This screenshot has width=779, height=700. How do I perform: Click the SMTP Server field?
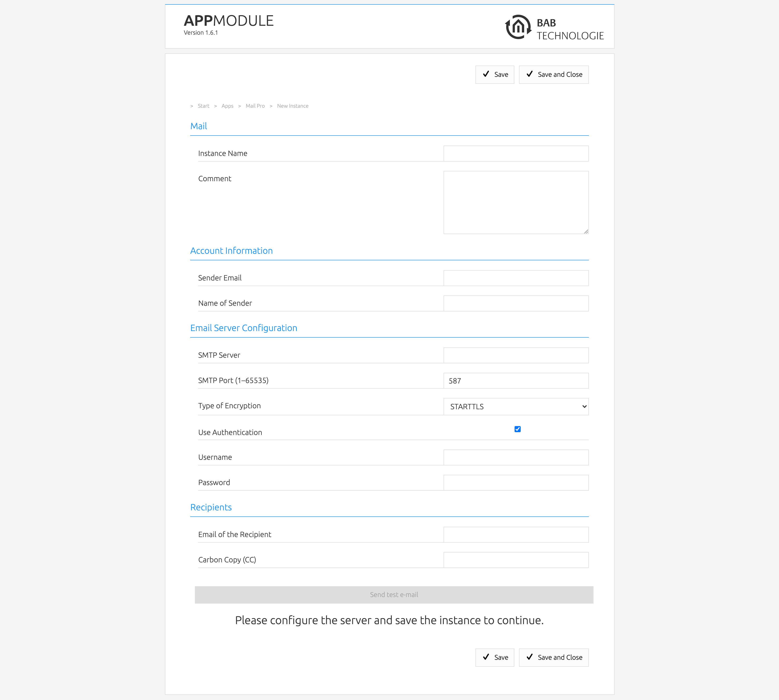click(516, 355)
